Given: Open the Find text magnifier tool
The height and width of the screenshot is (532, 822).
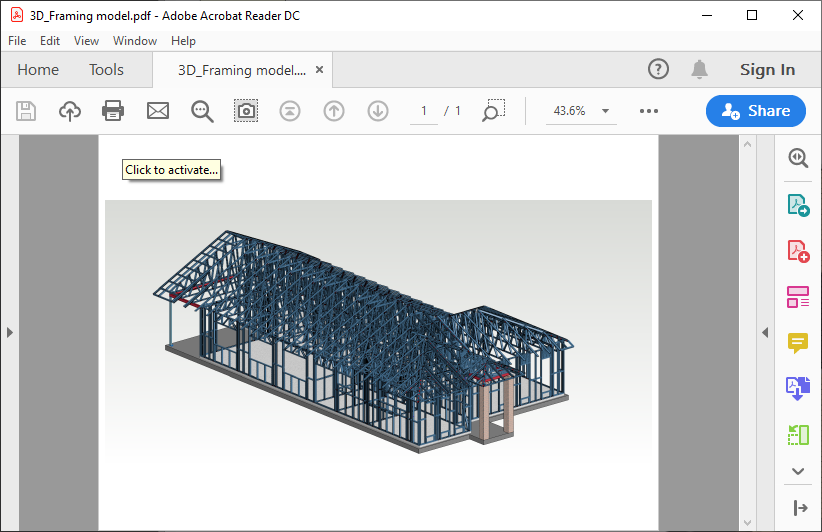Looking at the screenshot, I should (x=202, y=111).
